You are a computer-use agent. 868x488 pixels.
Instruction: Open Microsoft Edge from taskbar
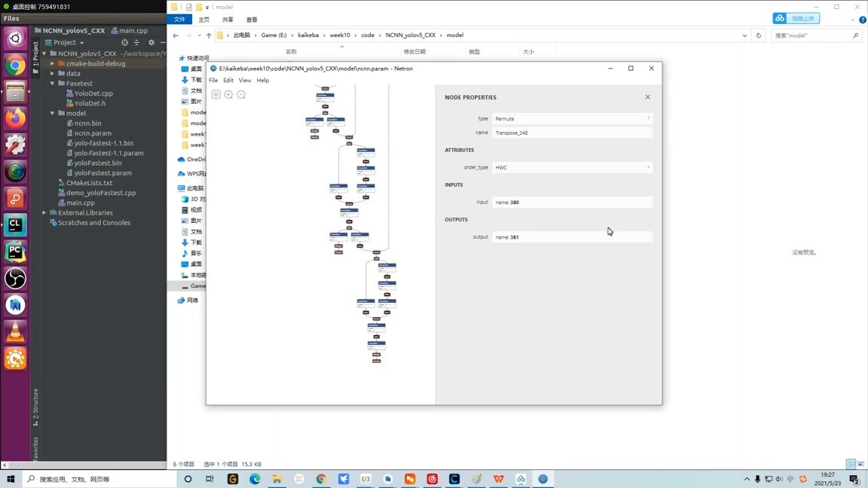tap(255, 479)
